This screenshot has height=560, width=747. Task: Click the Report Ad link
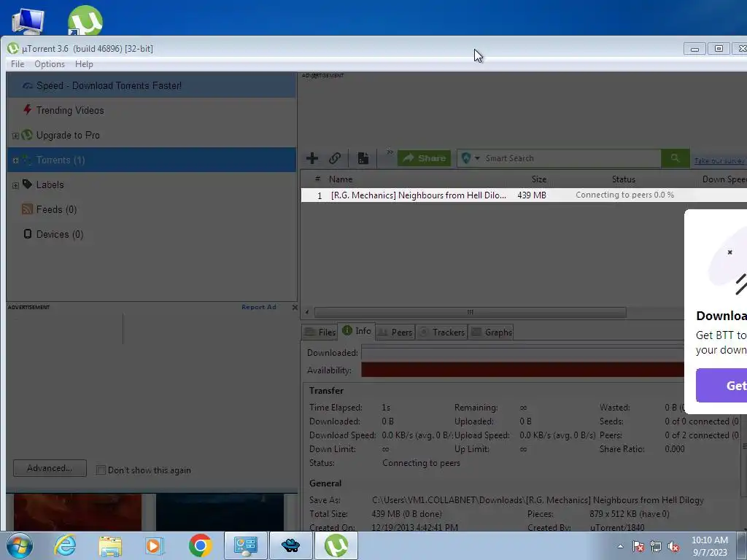coord(259,307)
